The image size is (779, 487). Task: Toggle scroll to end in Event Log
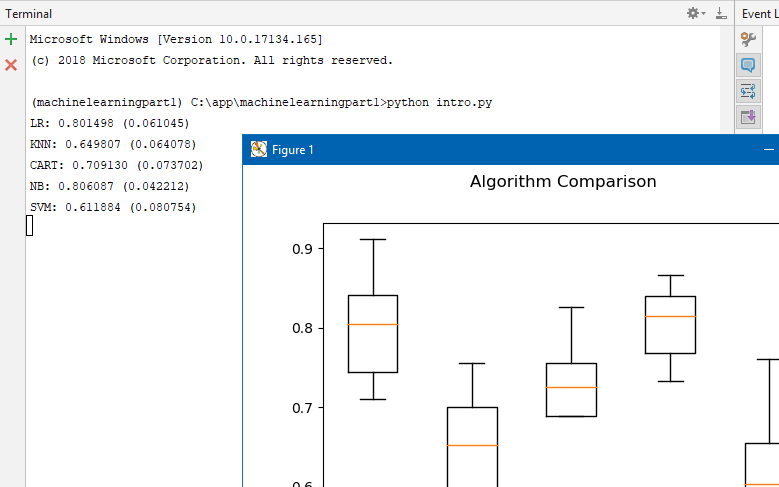[x=748, y=117]
